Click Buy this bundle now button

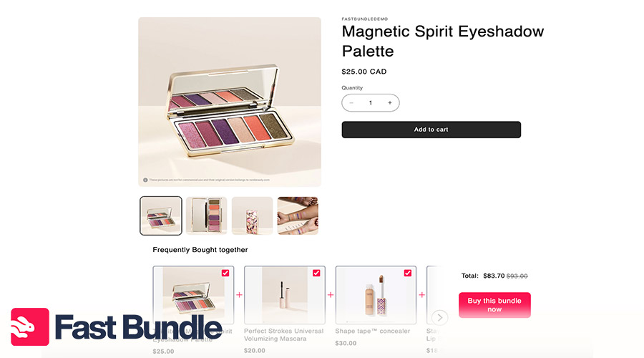coord(494,305)
